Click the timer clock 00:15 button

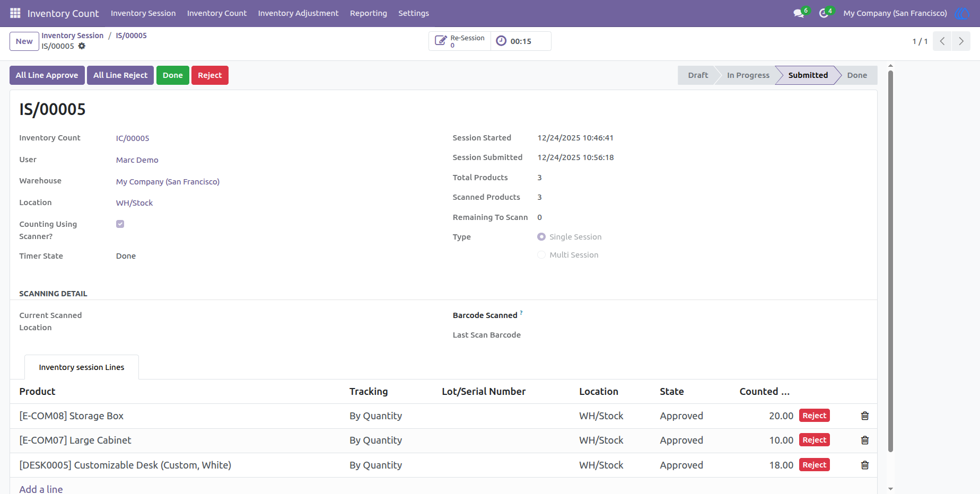[x=521, y=41]
